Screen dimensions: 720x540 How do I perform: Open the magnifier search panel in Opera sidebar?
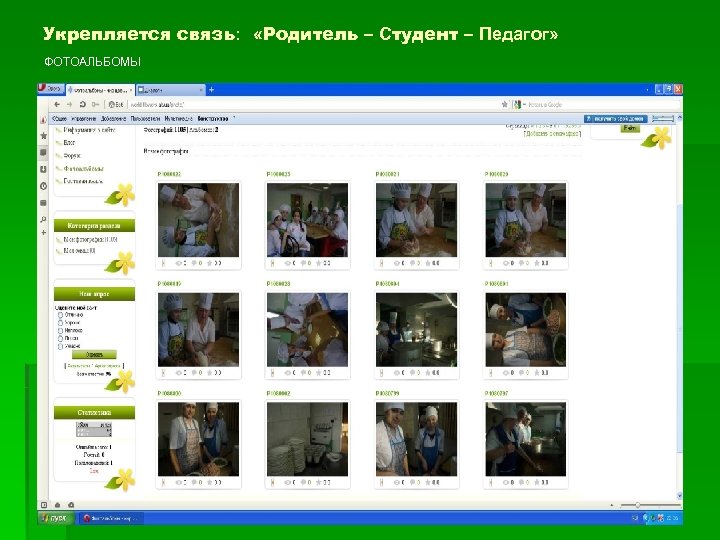(x=43, y=219)
